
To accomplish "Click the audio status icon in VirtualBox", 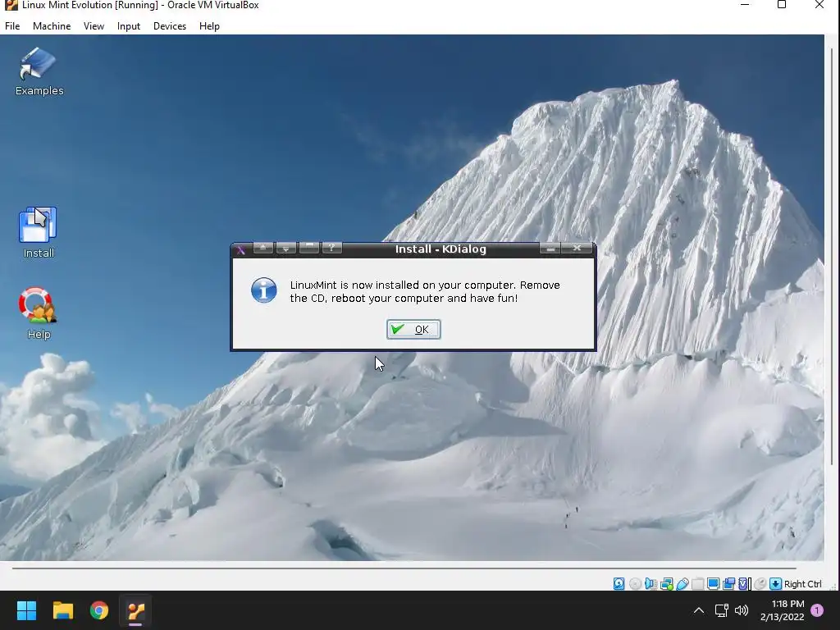I will pyautogui.click(x=651, y=584).
